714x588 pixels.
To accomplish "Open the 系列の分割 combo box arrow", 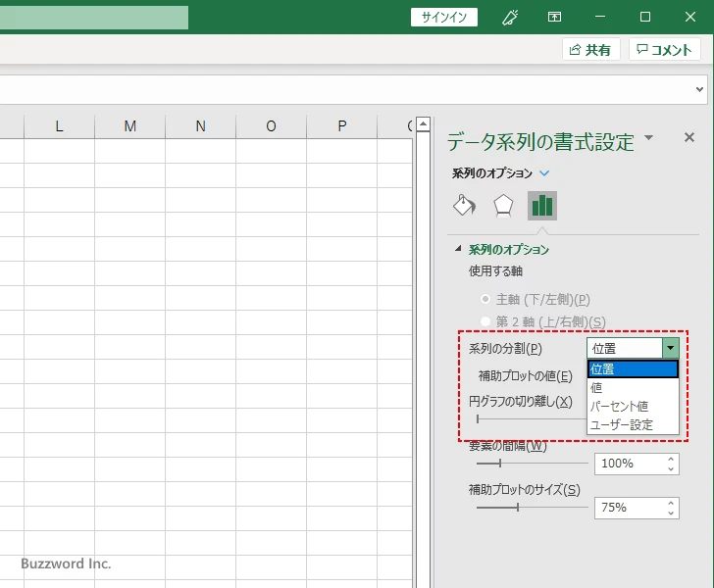I will [670, 348].
